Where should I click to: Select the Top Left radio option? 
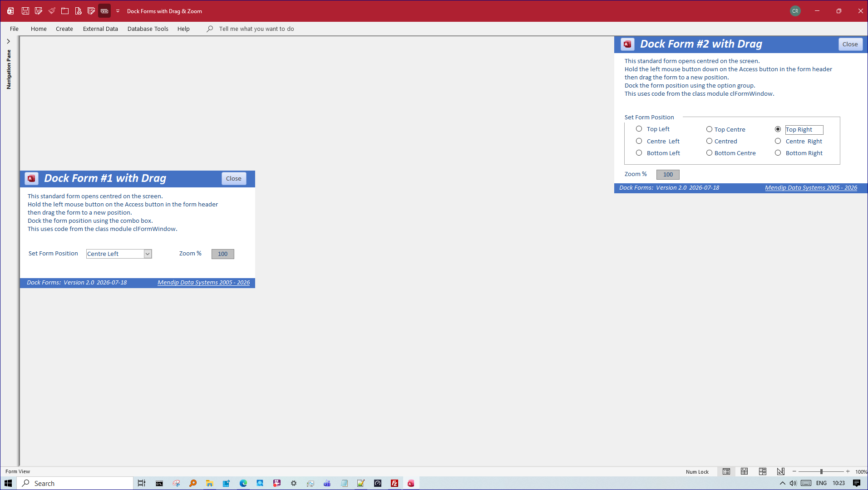639,129
